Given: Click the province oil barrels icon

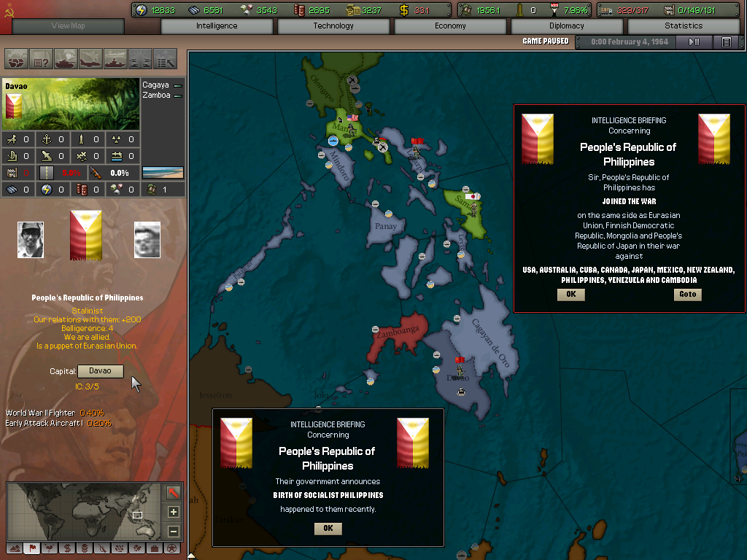Looking at the screenshot, I should click(x=82, y=190).
